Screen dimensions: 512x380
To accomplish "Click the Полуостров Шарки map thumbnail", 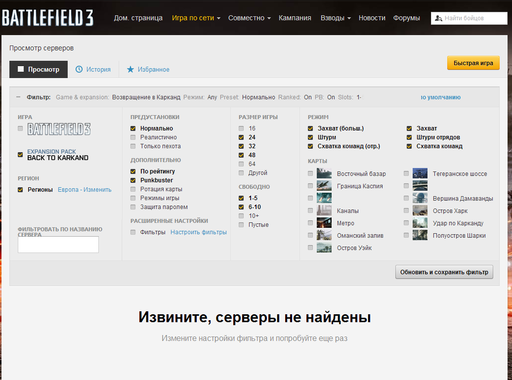I will [420, 235].
